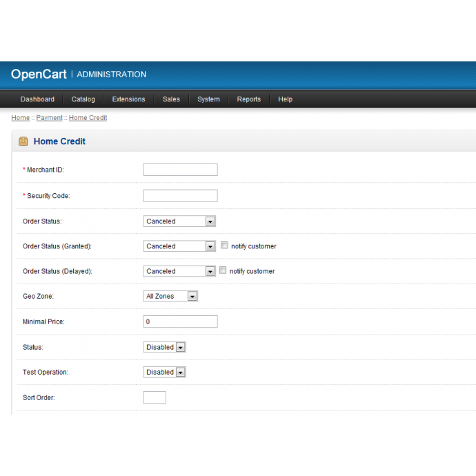Open the Catalog menu
This screenshot has width=476, height=476.
click(x=83, y=99)
